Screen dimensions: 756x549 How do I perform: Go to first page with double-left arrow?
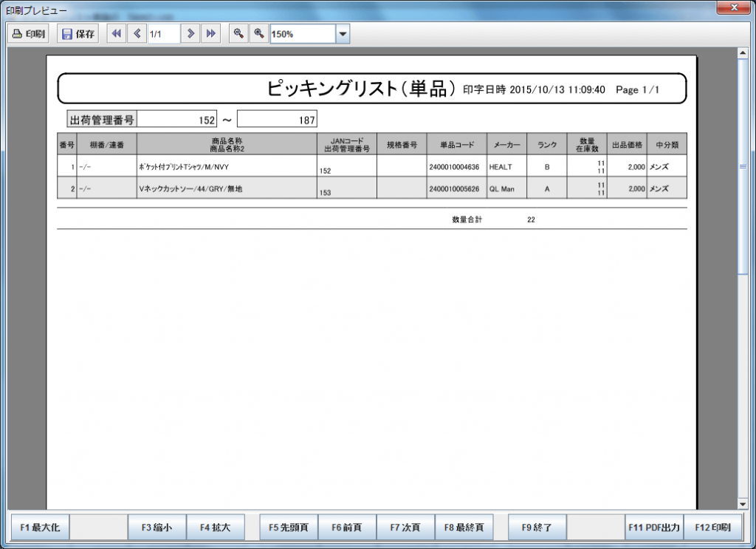click(116, 33)
